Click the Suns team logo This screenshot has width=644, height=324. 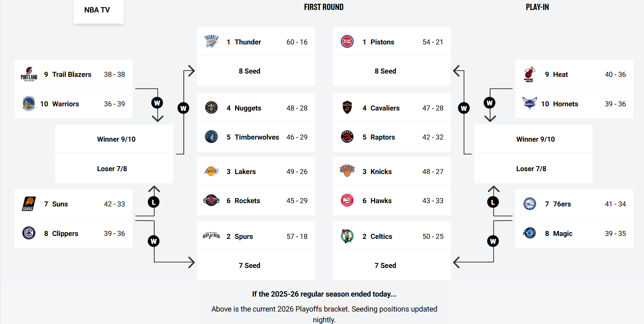[29, 204]
